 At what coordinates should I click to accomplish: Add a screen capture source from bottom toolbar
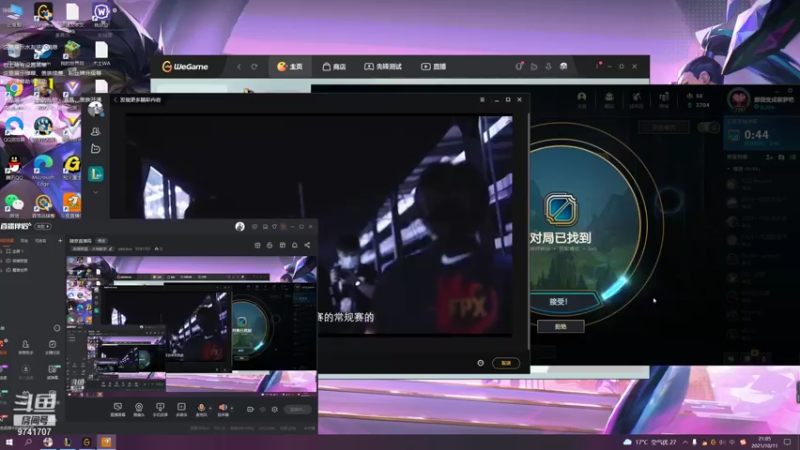(117, 409)
